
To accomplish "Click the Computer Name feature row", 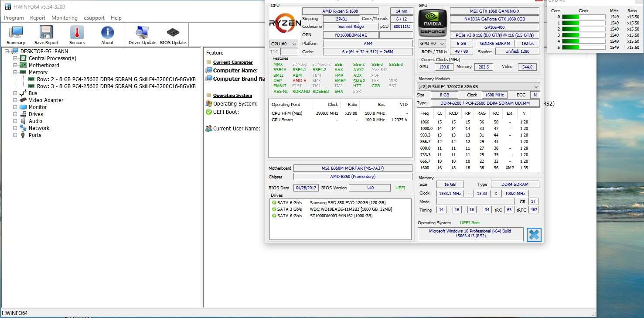I will [235, 70].
